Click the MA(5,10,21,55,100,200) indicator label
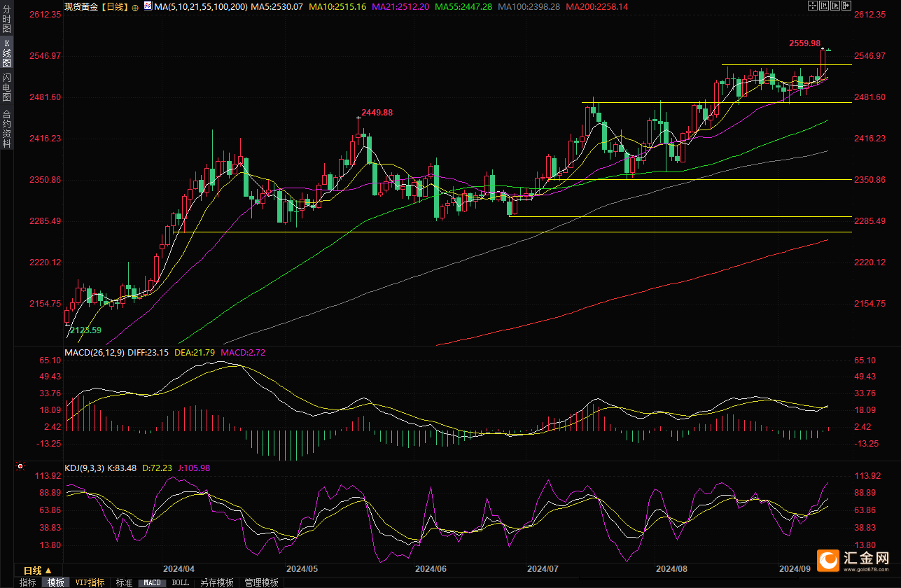This screenshot has height=588, width=901. [x=202, y=6]
